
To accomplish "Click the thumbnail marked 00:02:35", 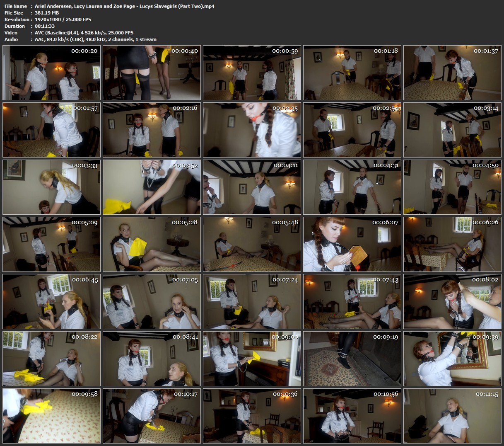I will pyautogui.click(x=252, y=130).
